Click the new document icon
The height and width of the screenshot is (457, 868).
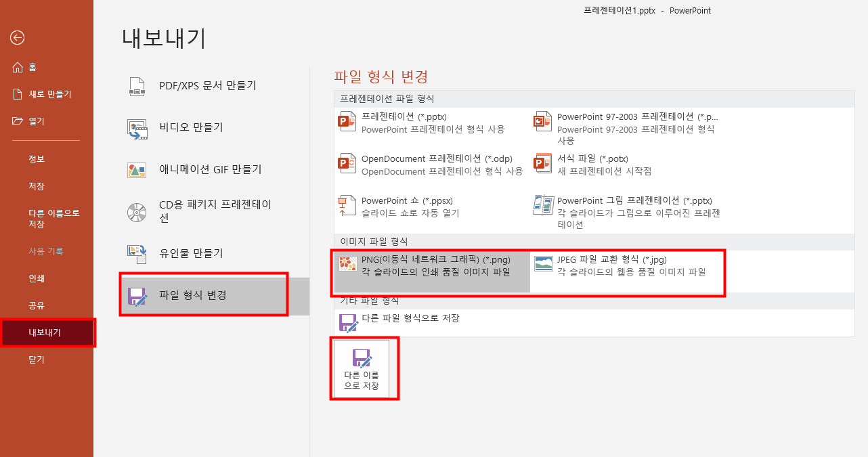(x=18, y=94)
